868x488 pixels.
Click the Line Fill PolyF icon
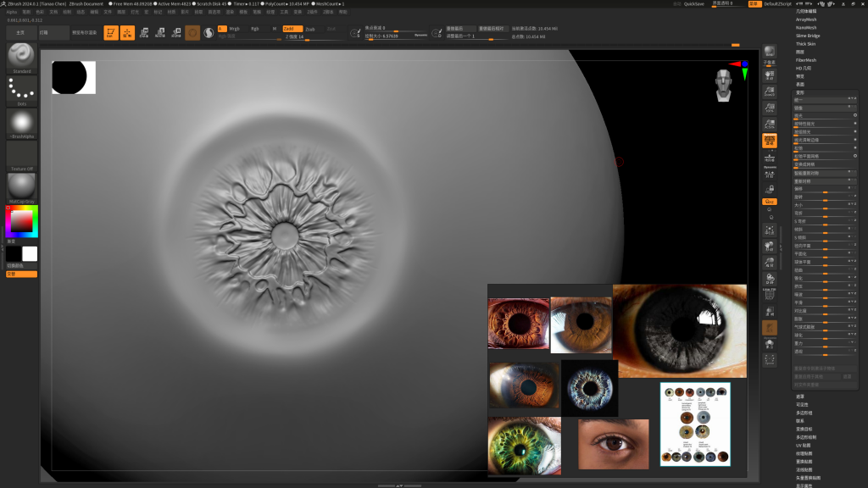[770, 293]
